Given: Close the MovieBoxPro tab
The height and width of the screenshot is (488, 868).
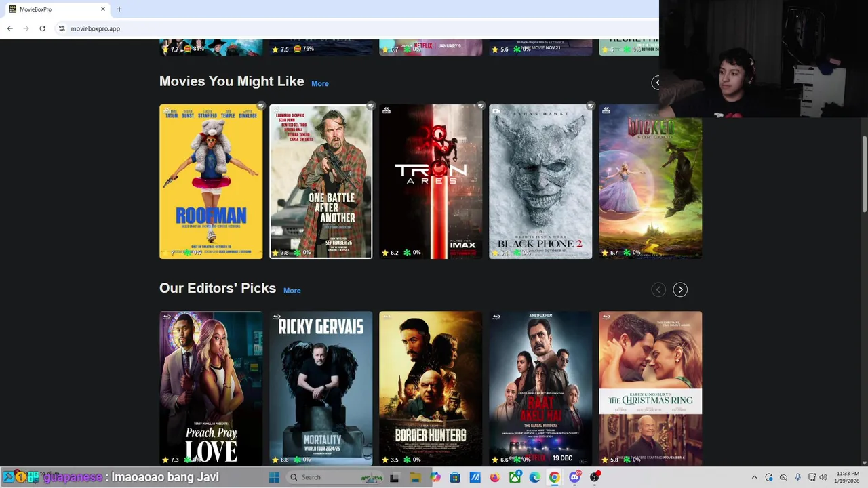Looking at the screenshot, I should pyautogui.click(x=103, y=9).
